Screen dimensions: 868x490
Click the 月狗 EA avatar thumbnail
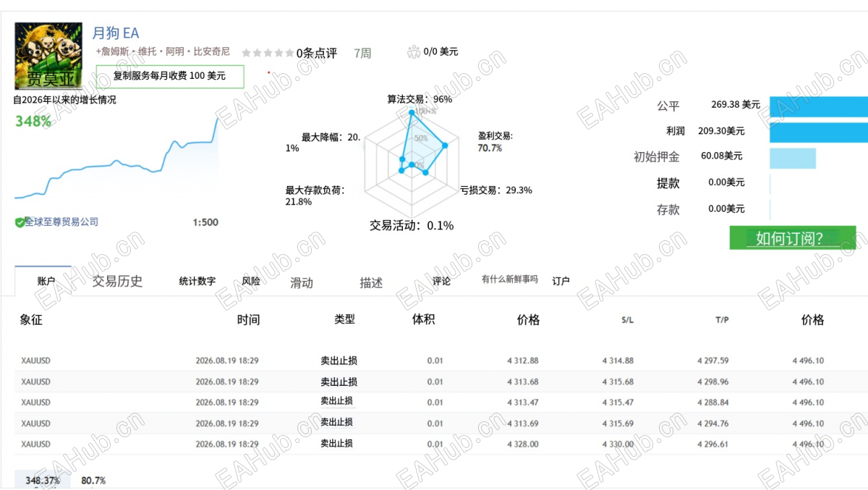tap(50, 56)
